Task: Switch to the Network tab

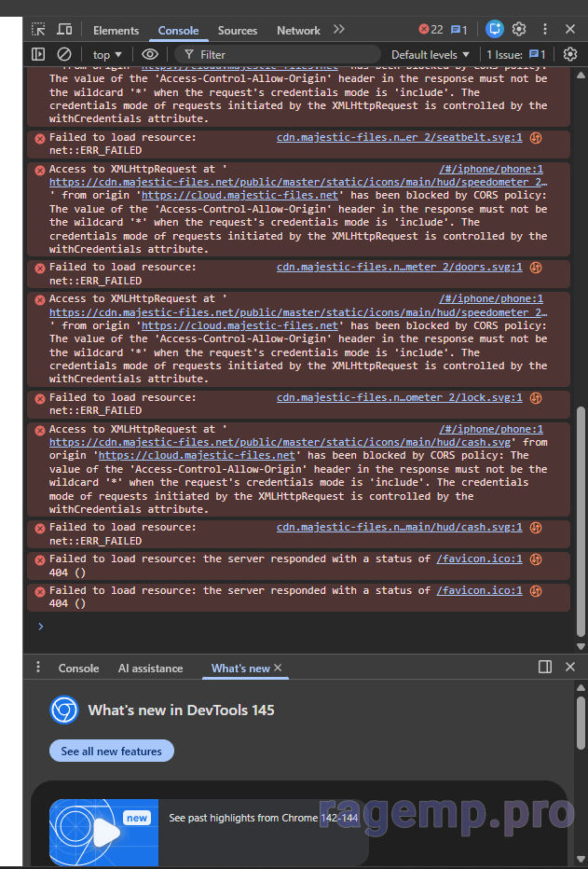Action: coord(298,31)
